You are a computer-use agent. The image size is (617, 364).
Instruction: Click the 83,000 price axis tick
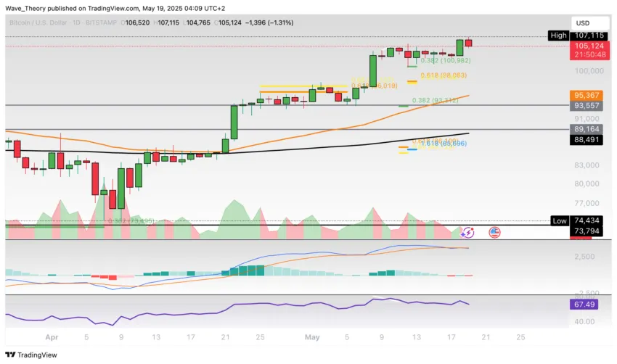[587, 165]
